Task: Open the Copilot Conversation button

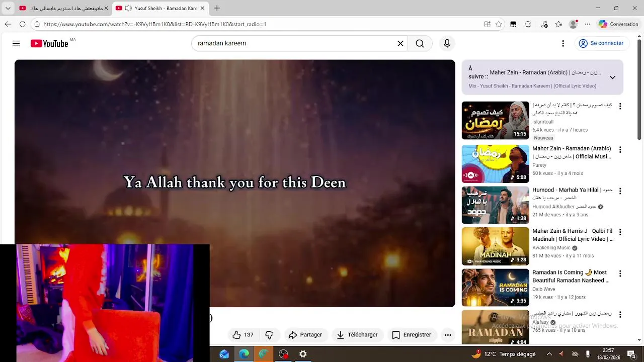Action: click(x=618, y=24)
